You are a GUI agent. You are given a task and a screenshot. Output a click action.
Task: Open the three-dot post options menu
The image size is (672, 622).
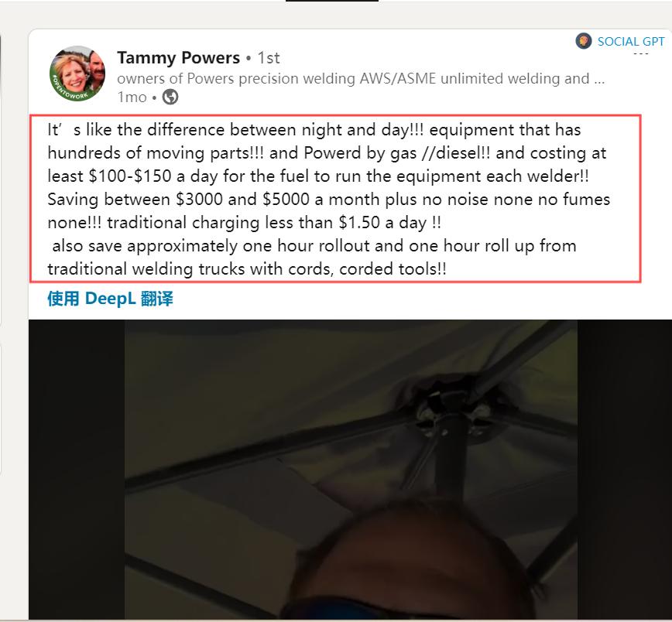[641, 54]
